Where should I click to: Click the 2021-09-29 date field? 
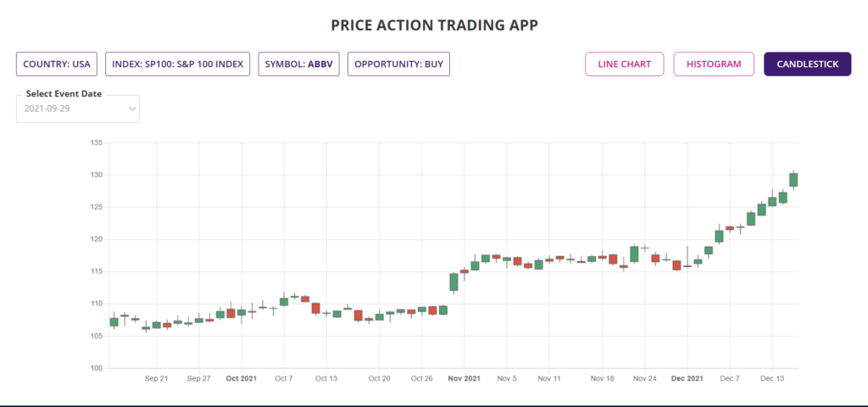72,109
